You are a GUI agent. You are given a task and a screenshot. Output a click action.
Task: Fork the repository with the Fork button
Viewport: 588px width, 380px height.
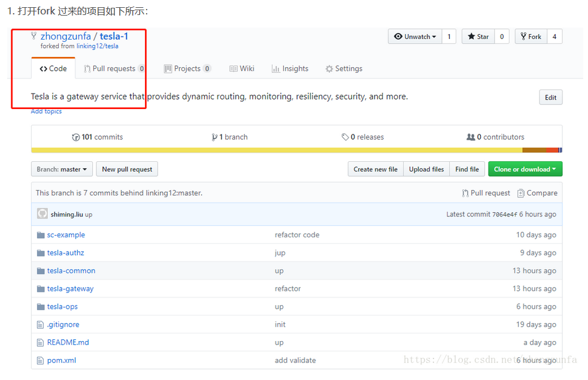[531, 37]
